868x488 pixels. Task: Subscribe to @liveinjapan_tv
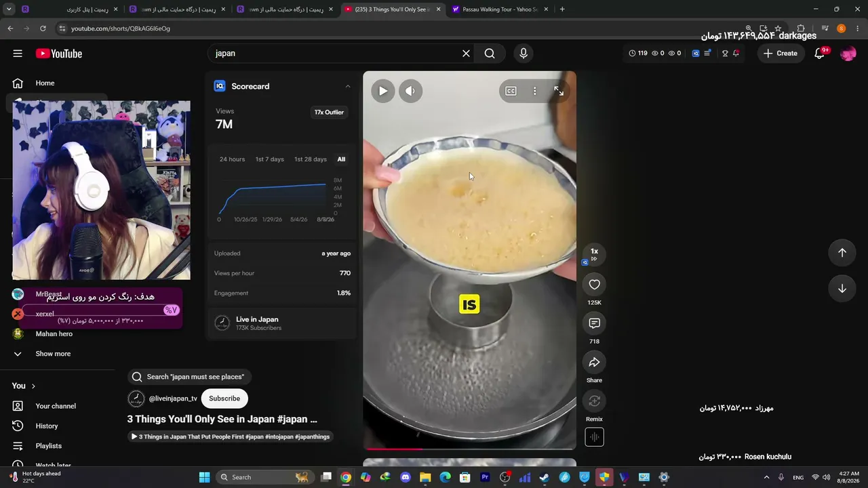point(224,399)
